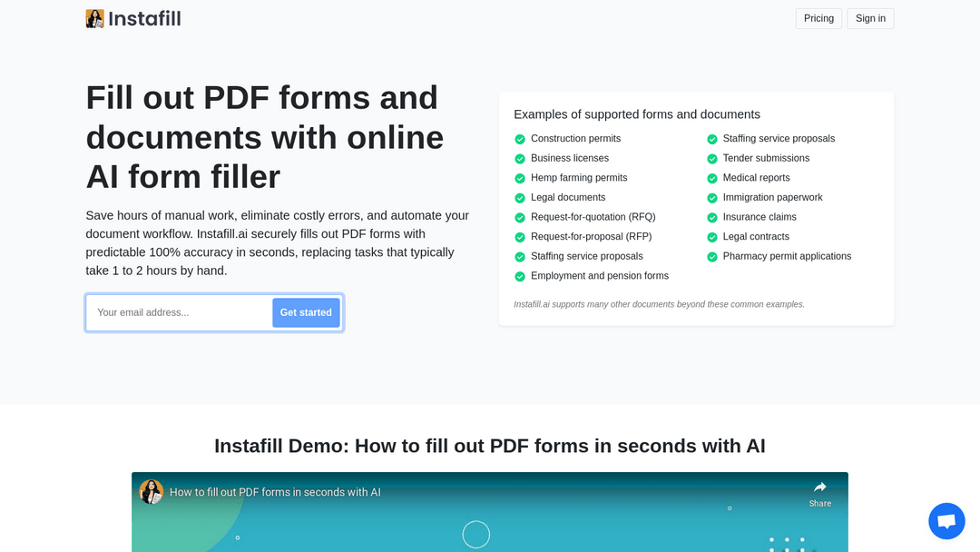Screen dimensions: 980x552
Task: Click the 'Immigration paperwork' text
Action: 772,197
